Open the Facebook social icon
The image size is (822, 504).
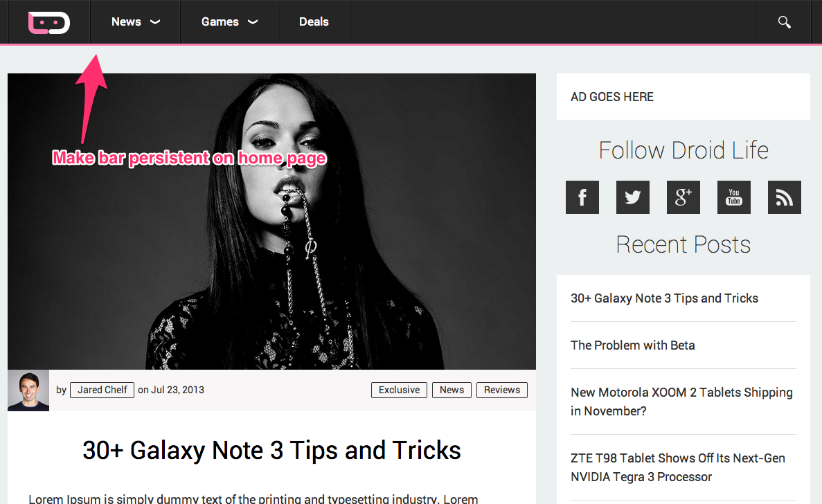(582, 197)
